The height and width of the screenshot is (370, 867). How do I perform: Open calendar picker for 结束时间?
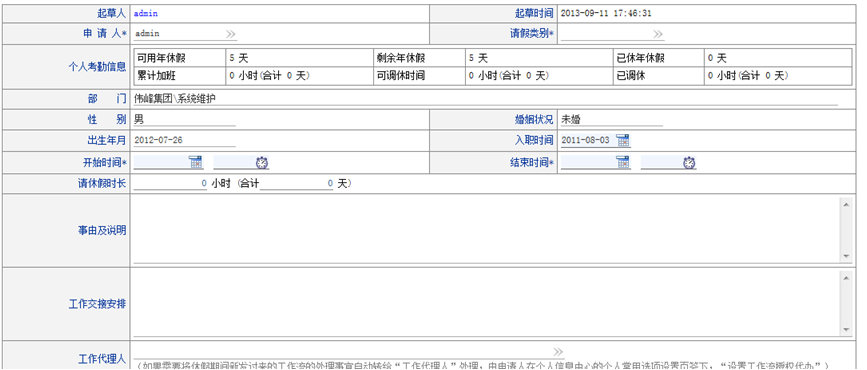623,162
